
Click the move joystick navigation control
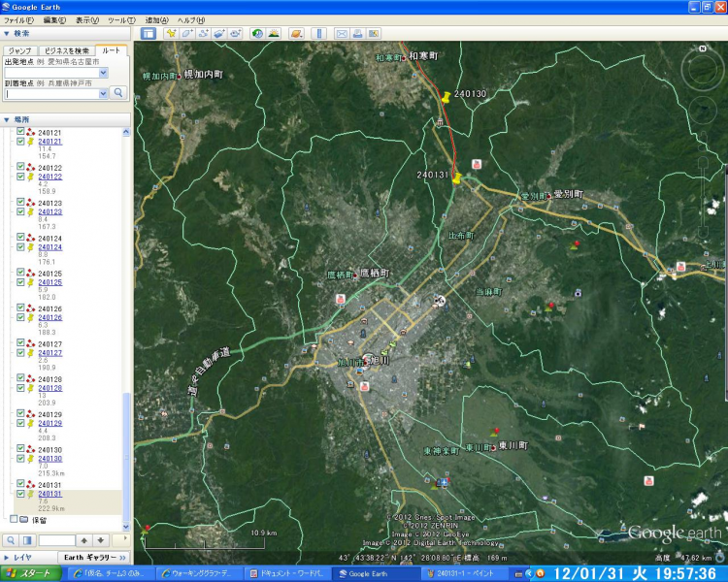703,112
